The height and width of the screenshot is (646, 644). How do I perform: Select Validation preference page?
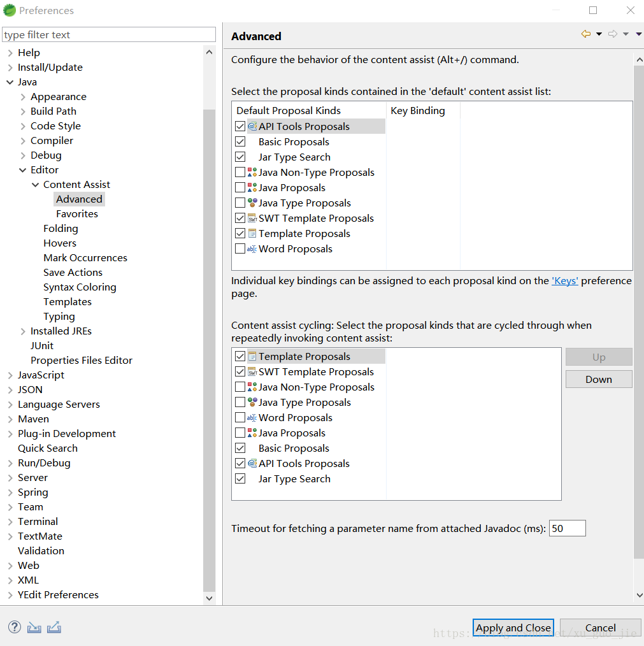(41, 551)
